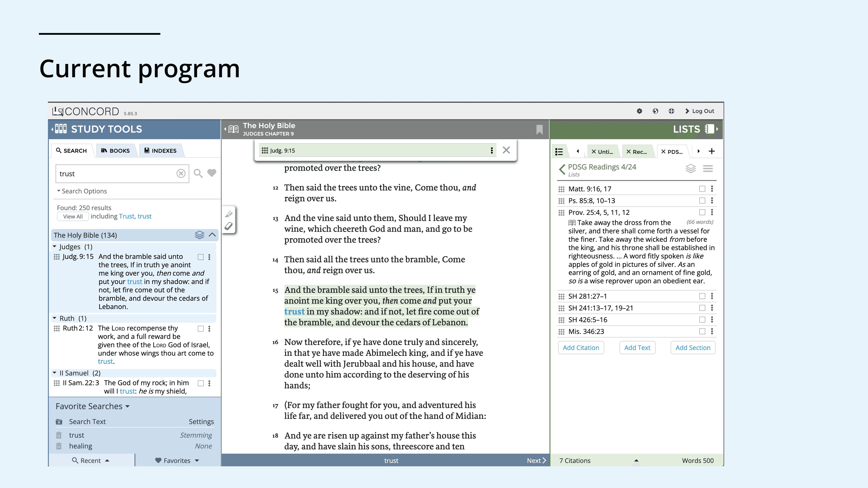
Task: Open options menu for II Sam. 22:3
Action: pos(209,383)
